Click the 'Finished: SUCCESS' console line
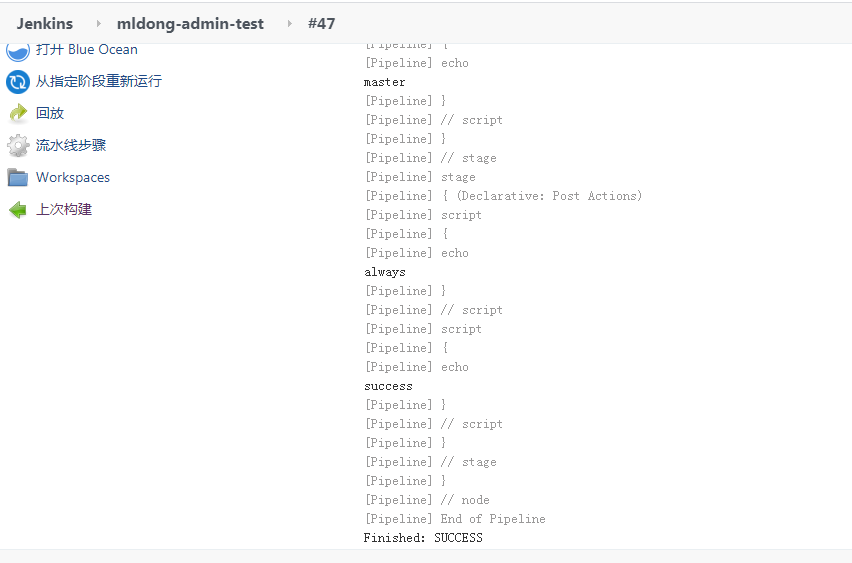 (423, 538)
